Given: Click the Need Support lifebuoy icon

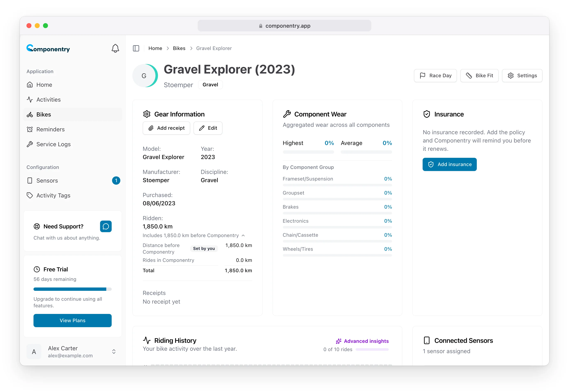Looking at the screenshot, I should [x=37, y=226].
